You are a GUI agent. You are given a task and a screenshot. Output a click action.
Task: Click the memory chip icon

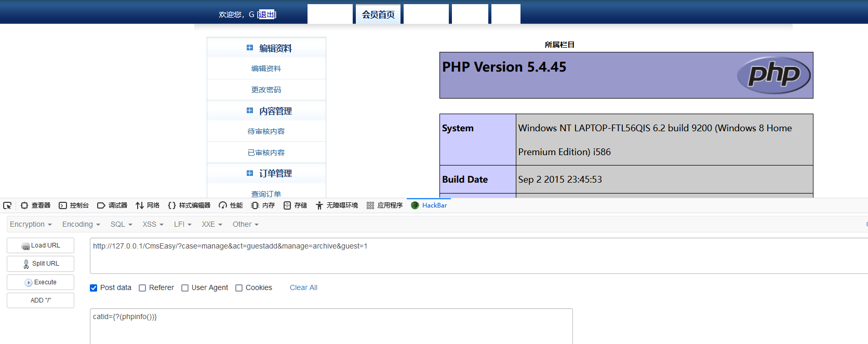point(255,205)
